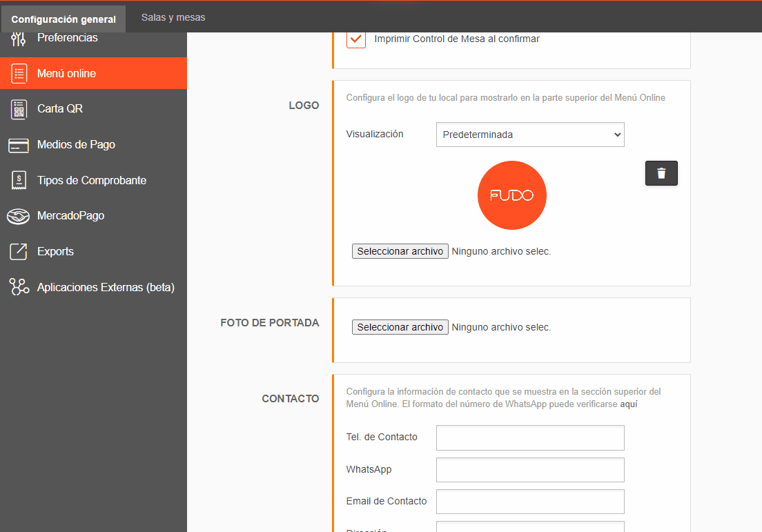The image size is (762, 532).
Task: Go to Tipos de Comprobante label
Action: click(x=92, y=180)
